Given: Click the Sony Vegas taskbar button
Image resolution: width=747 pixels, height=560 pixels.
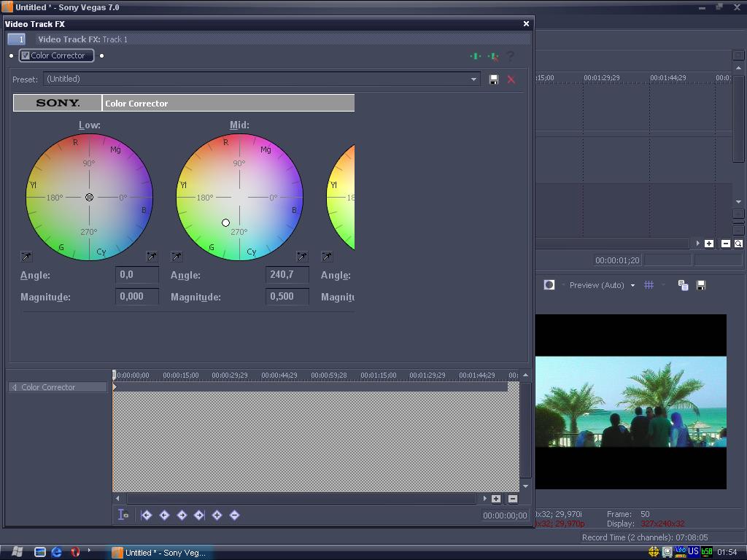Looking at the screenshot, I should [162, 553].
